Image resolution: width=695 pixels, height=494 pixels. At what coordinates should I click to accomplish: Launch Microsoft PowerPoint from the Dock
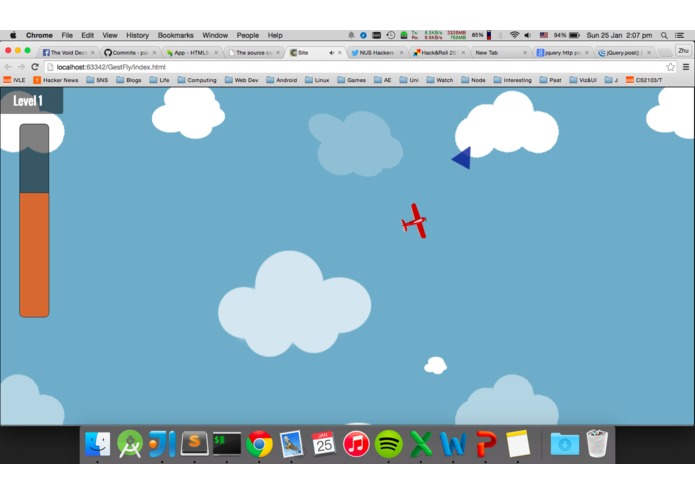[x=486, y=443]
